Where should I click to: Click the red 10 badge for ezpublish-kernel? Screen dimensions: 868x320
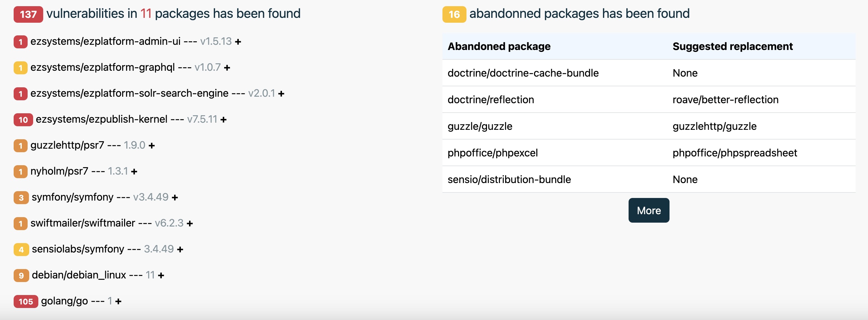tap(23, 119)
